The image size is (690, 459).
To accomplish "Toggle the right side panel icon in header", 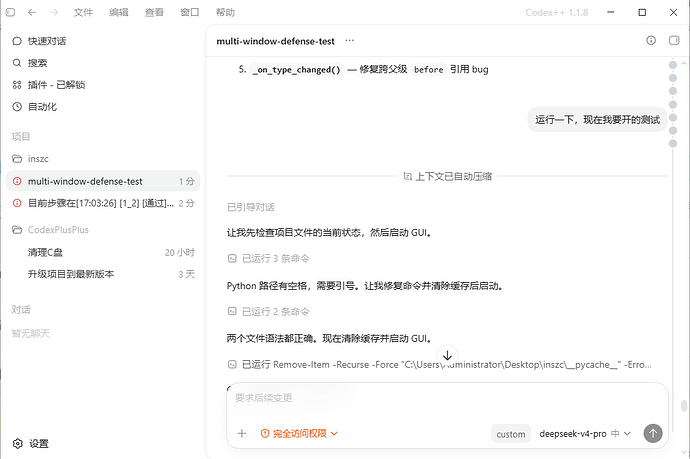I will [x=674, y=40].
